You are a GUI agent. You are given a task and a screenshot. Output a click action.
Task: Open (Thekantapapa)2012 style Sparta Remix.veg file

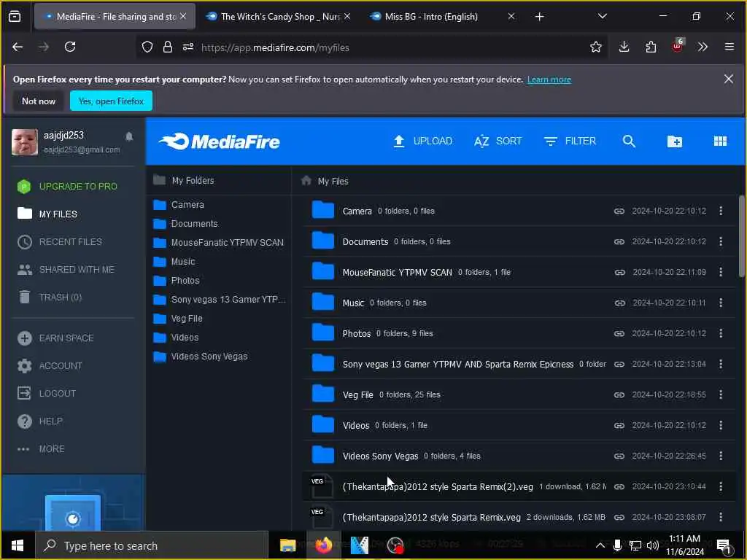(x=431, y=518)
